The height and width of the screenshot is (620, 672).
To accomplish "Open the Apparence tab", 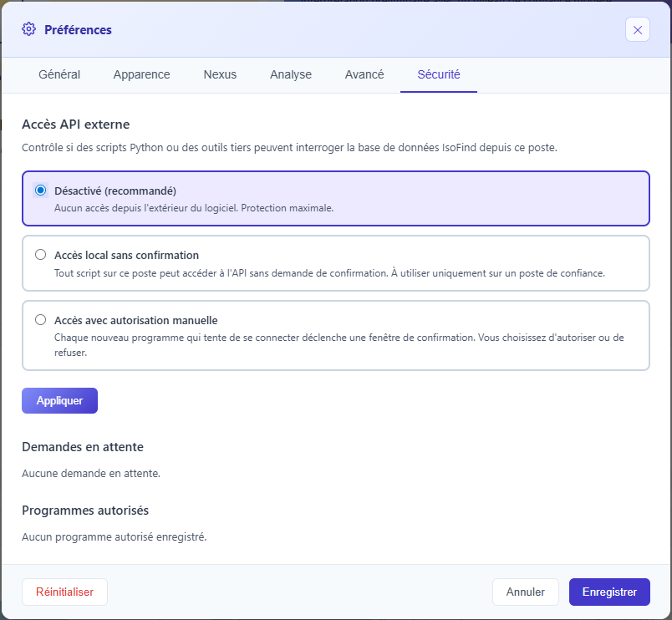I will [141, 74].
